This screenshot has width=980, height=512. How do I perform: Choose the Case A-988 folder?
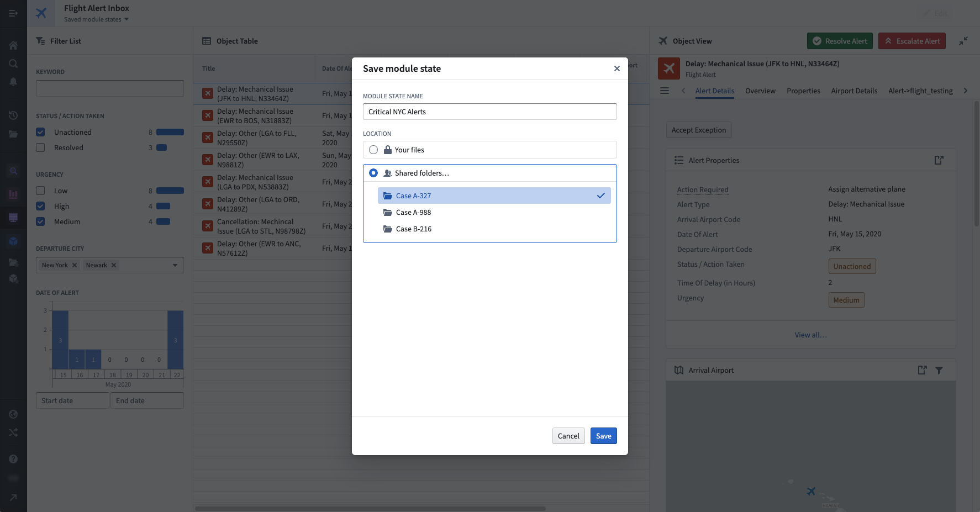[x=494, y=212]
